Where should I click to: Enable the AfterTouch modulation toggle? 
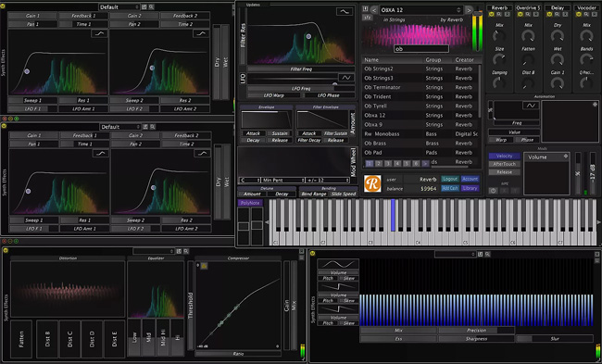click(x=505, y=164)
